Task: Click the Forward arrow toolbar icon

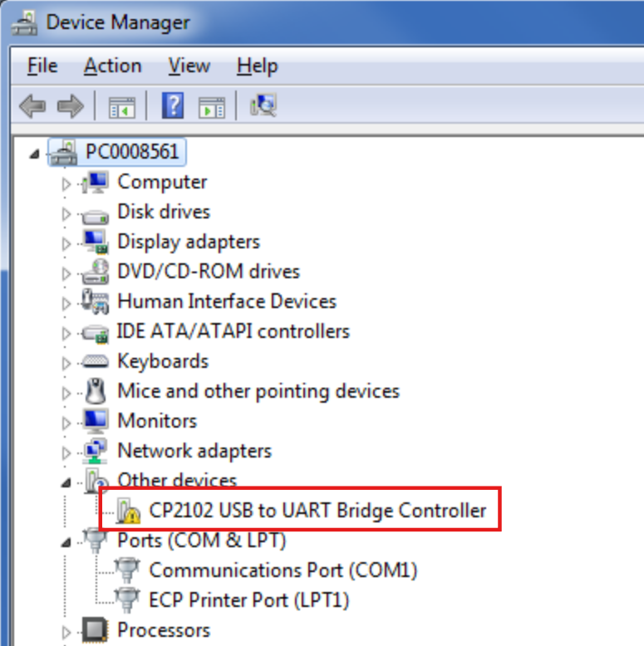Action: pos(71,106)
